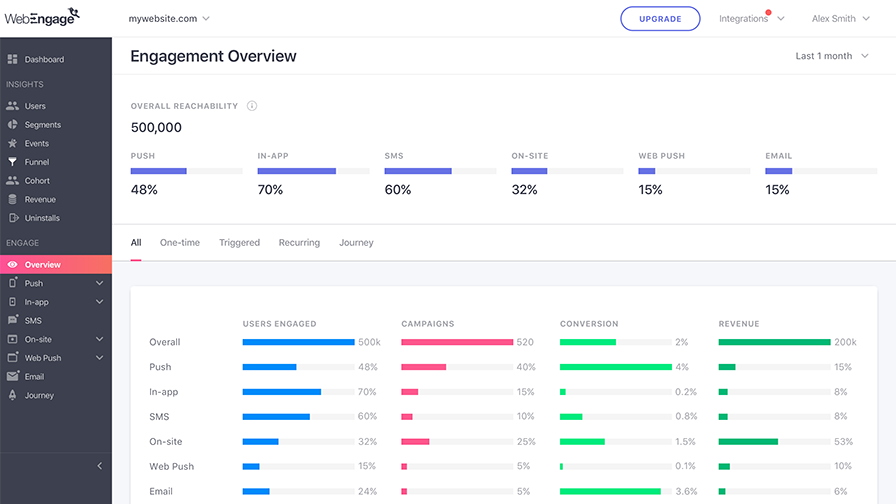The height and width of the screenshot is (504, 896).
Task: Open the Uninstalls exit icon
Action: click(14, 218)
